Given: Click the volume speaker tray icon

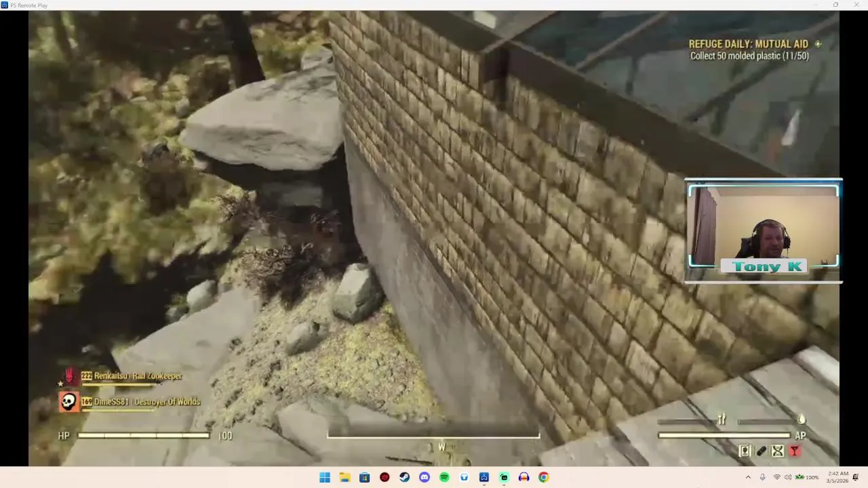Looking at the screenshot, I should click(788, 477).
